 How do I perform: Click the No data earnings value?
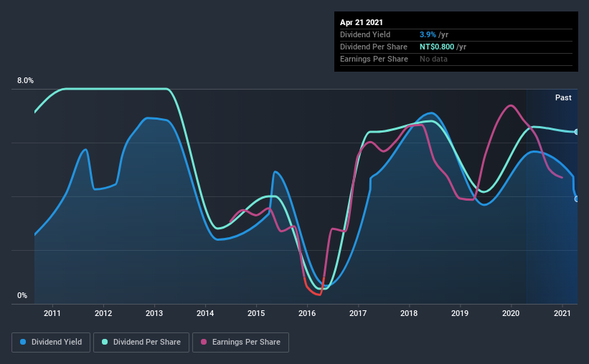[433, 59]
